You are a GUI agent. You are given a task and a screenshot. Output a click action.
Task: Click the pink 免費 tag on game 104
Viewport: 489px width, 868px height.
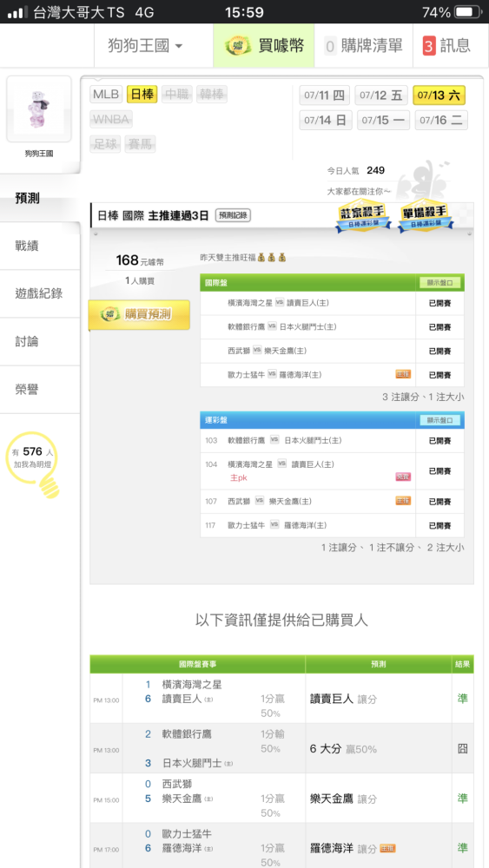coord(403,477)
